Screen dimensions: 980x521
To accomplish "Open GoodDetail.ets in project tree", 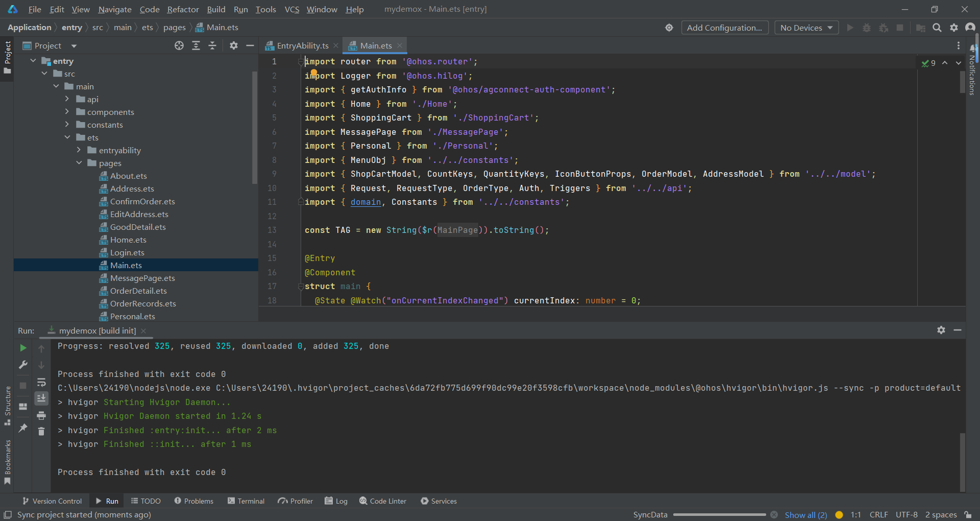I will click(138, 227).
